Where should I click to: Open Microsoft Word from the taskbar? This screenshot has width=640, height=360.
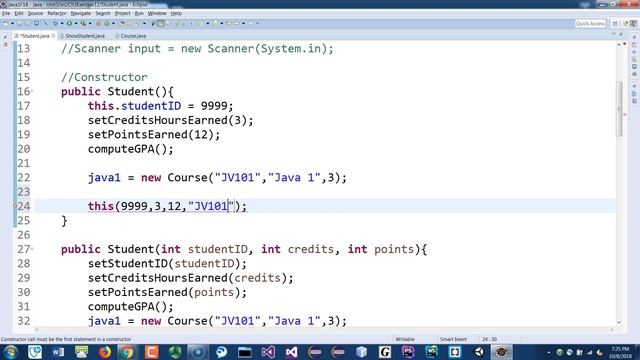[x=58, y=352]
